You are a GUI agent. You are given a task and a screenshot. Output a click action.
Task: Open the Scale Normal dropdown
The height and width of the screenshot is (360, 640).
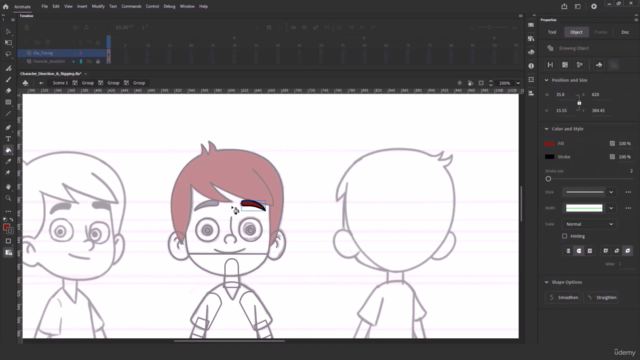[x=589, y=224]
